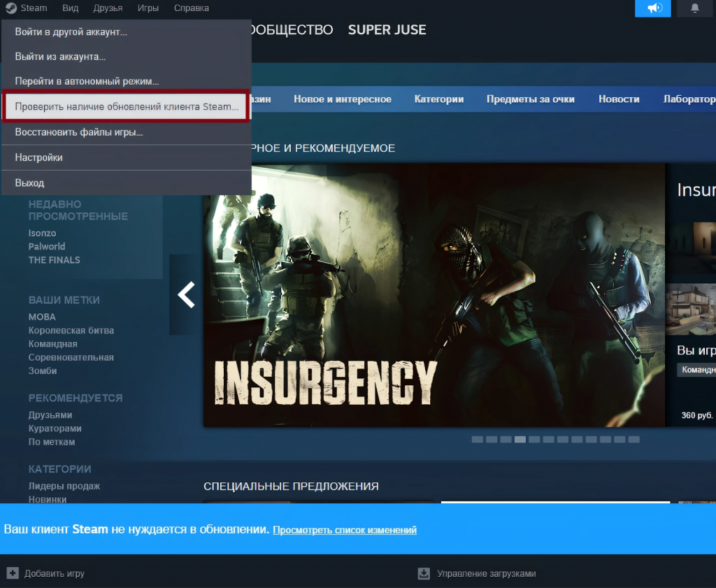Screen dimensions: 716x588
Task: Open the Новости store tab
Action: [x=619, y=99]
